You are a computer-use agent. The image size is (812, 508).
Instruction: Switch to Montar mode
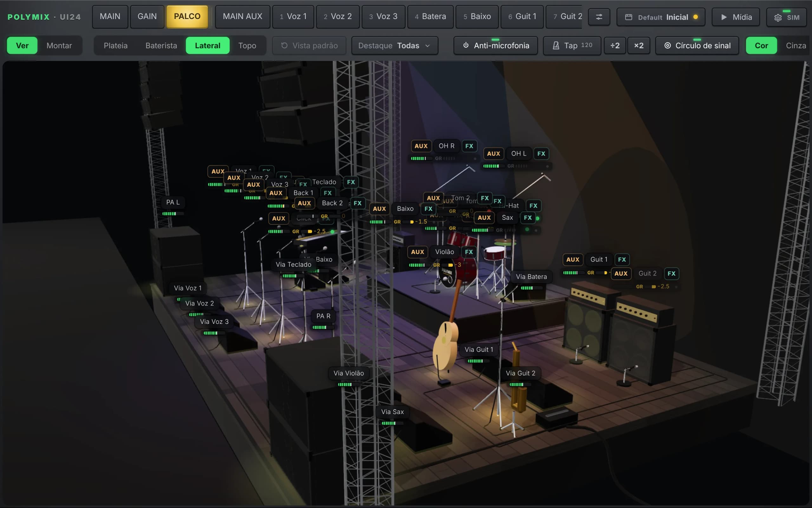pyautogui.click(x=59, y=45)
